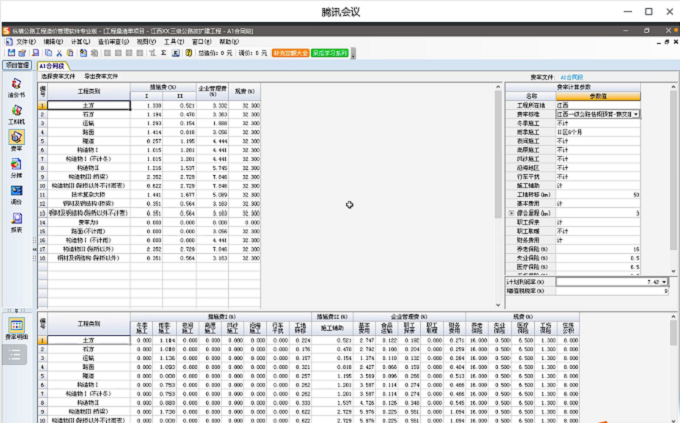This screenshot has height=423, width=680.
Task: Click the scroll down arrow of the parameter panel
Action: pos(673,271)
